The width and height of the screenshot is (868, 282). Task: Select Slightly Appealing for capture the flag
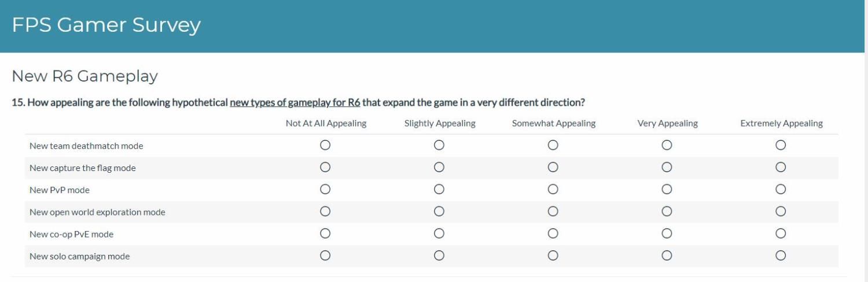[x=439, y=168]
